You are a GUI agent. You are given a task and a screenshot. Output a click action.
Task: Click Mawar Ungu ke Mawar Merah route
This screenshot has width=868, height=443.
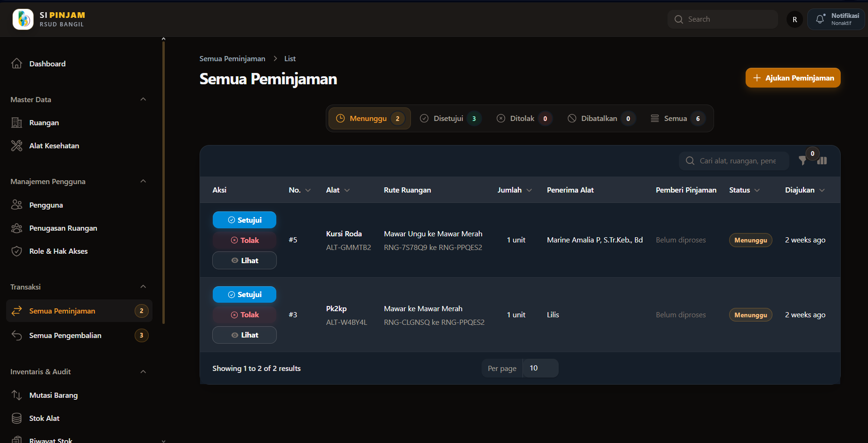point(433,234)
